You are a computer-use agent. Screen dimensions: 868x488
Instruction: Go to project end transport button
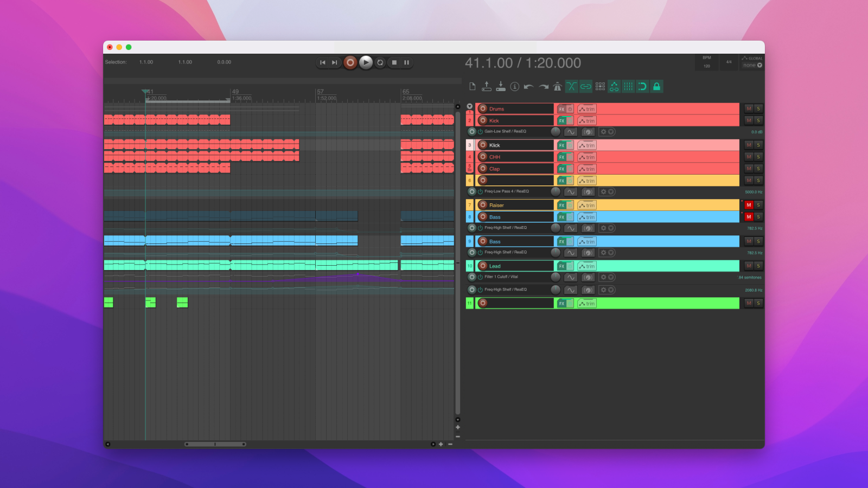(335, 62)
